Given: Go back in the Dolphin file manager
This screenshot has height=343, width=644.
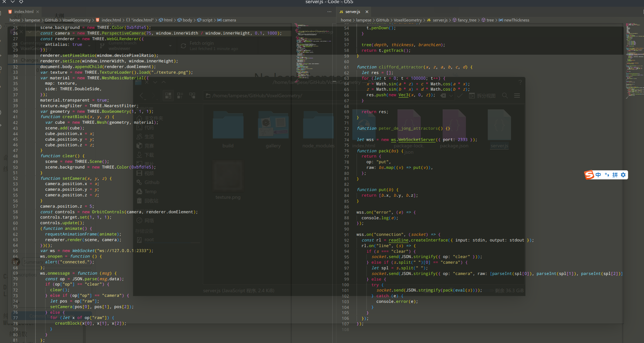Looking at the screenshot, I should pos(141,96).
